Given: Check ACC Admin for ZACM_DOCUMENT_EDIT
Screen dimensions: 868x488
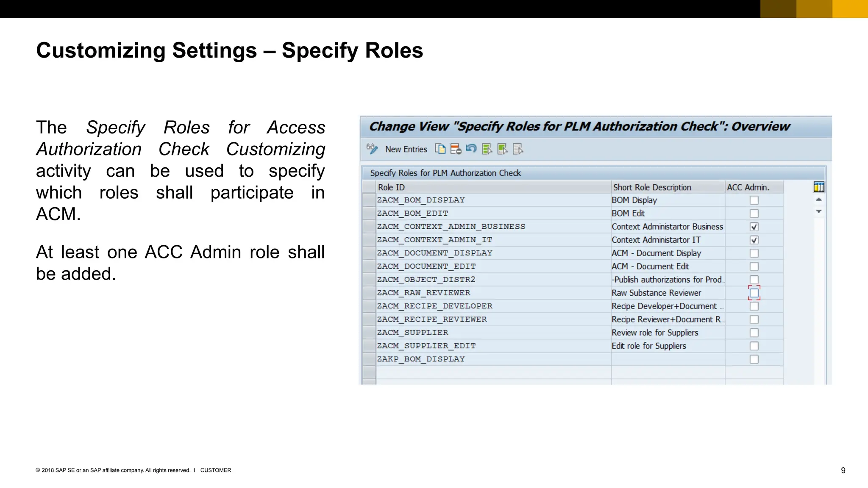Looking at the screenshot, I should pyautogui.click(x=754, y=266).
